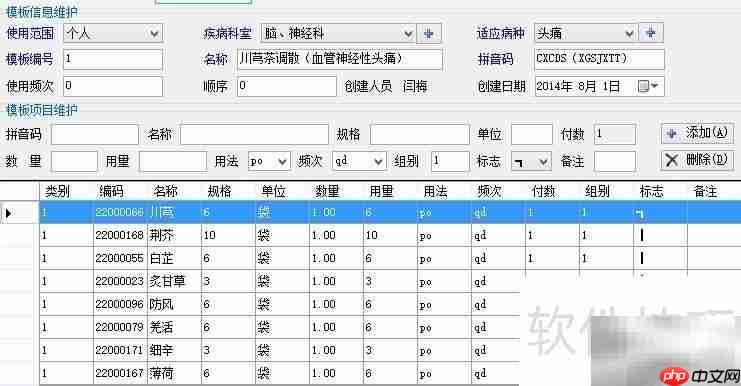Click the row selector arrow for 川芎 row
Image resolution: width=741 pixels, height=386 pixels.
[x=9, y=213]
